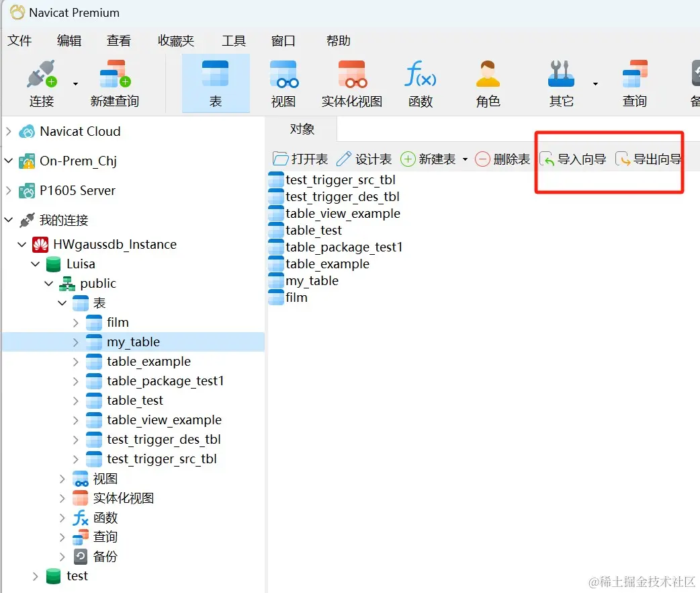Collapse the Luisa database node

(x=35, y=264)
